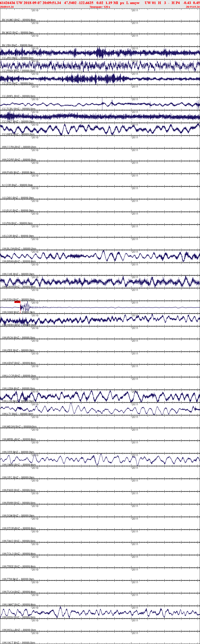The width and height of the screenshot is (200, 644).
Task: Select the UW.WOLL.BHZ station label
Action: (19, 630)
